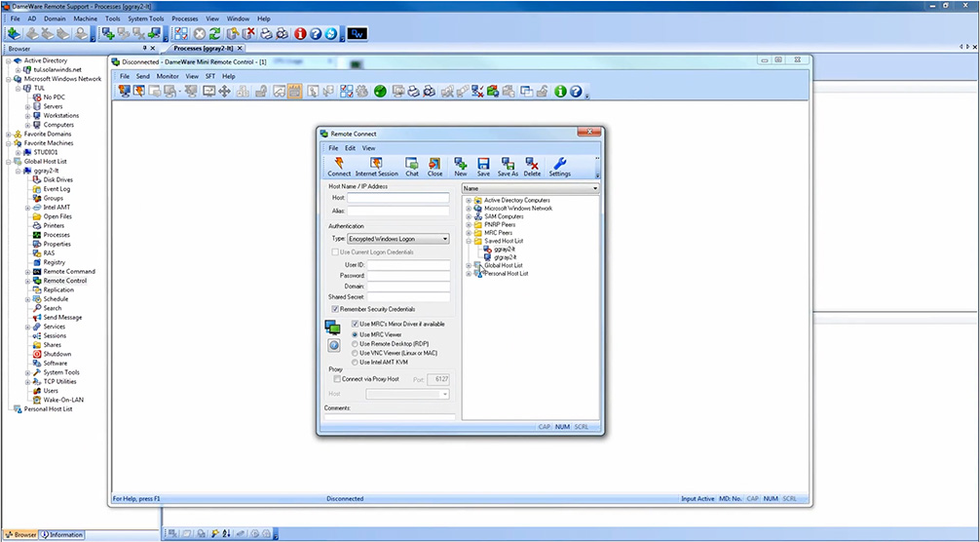Click Remote Control in Browser tree
Image resolution: width=980 pixels, height=542 pixels.
[x=65, y=281]
